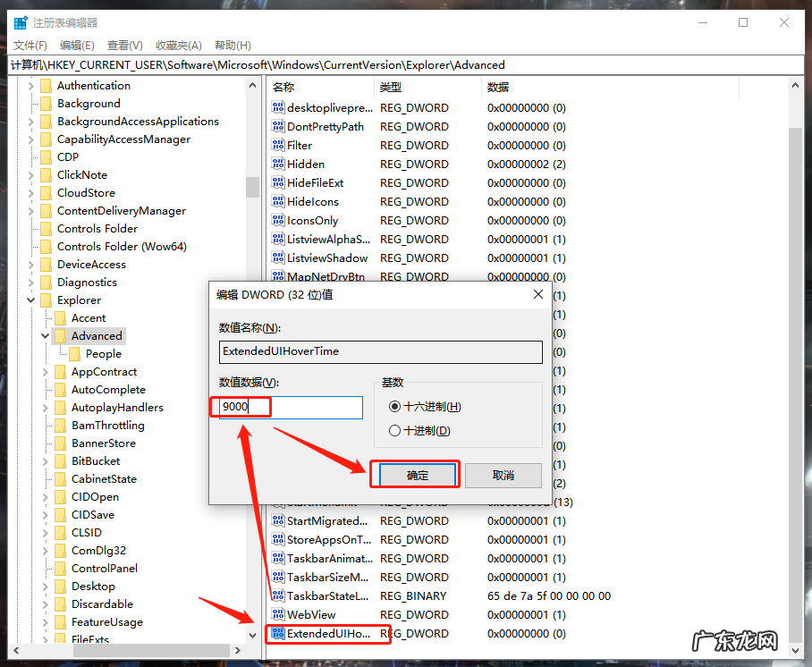This screenshot has width=812, height=667.
Task: Click the IconsOnly registry entry icon
Action: click(278, 220)
